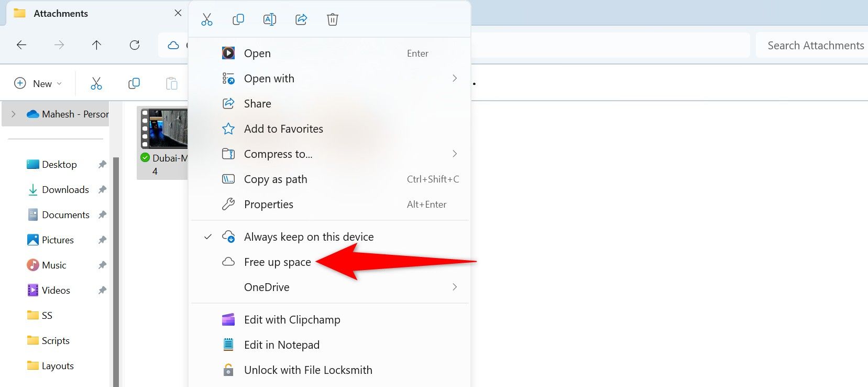Image resolution: width=868 pixels, height=387 pixels.
Task: Go up one folder level
Action: click(96, 45)
